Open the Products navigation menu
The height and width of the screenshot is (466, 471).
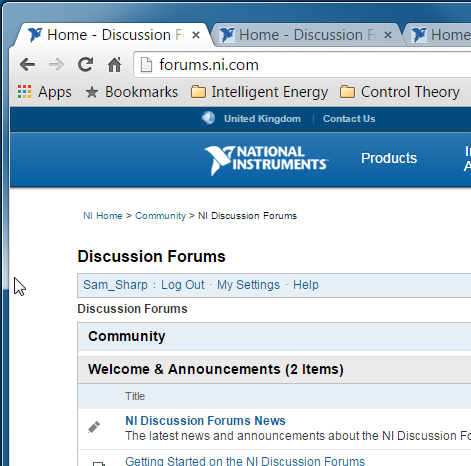click(389, 158)
